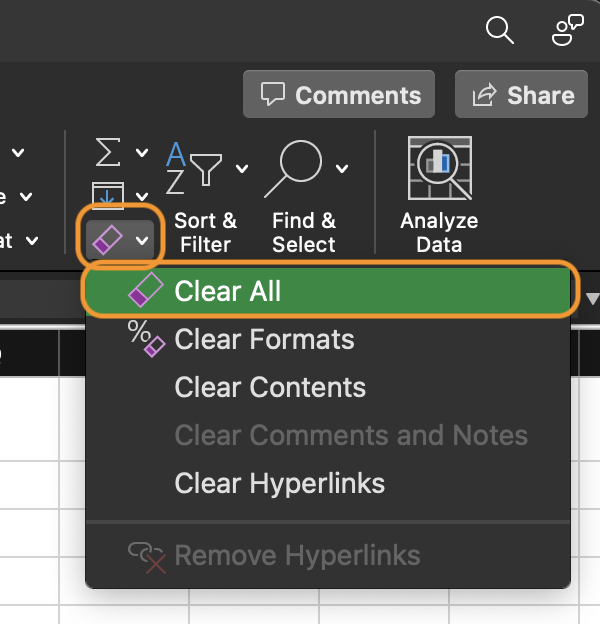600x624 pixels.
Task: Click the Fill down-arrow icon
Action: [x=108, y=194]
